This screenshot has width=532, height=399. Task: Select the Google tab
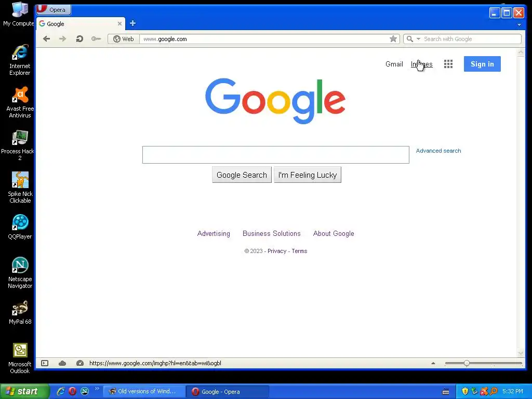pyautogui.click(x=81, y=24)
